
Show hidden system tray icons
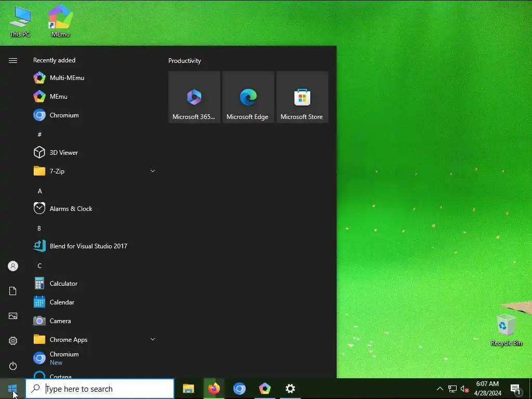[440, 389]
